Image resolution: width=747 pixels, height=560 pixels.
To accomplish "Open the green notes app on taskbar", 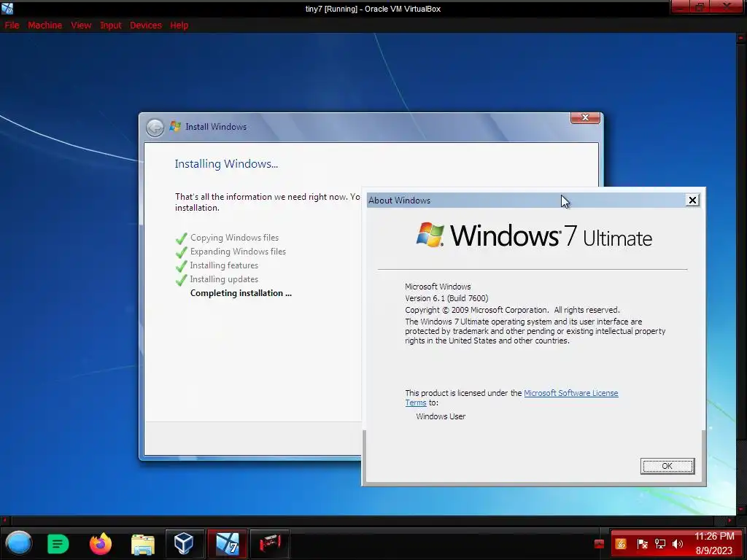I will 58,544.
